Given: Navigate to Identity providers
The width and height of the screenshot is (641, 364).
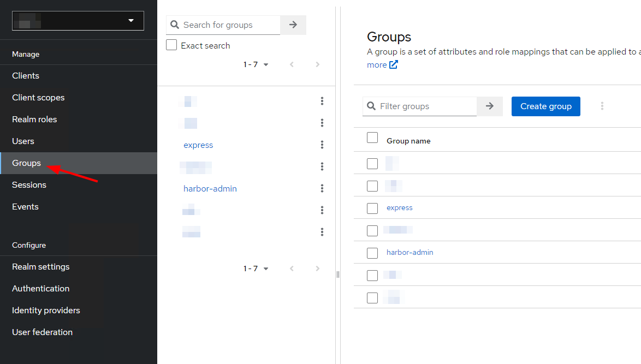Looking at the screenshot, I should [46, 311].
